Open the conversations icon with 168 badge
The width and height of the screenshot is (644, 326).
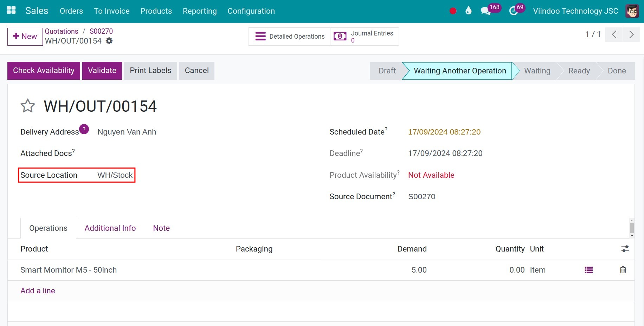pos(485,11)
